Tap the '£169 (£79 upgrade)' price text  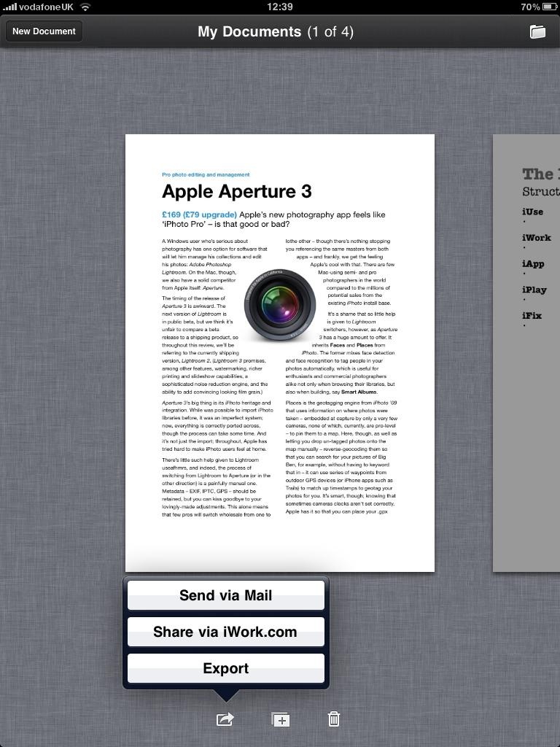pos(200,215)
